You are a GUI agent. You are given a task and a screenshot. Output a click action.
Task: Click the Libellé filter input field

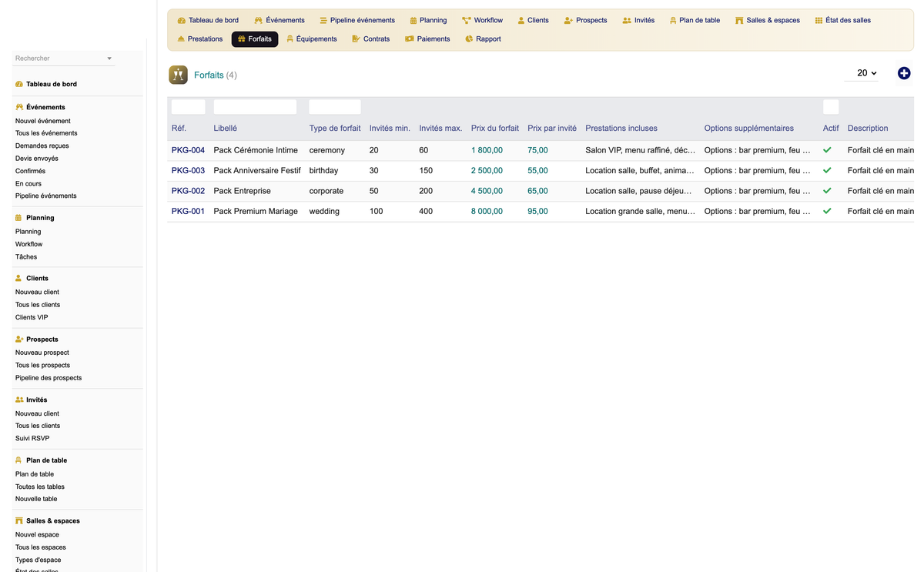255,107
